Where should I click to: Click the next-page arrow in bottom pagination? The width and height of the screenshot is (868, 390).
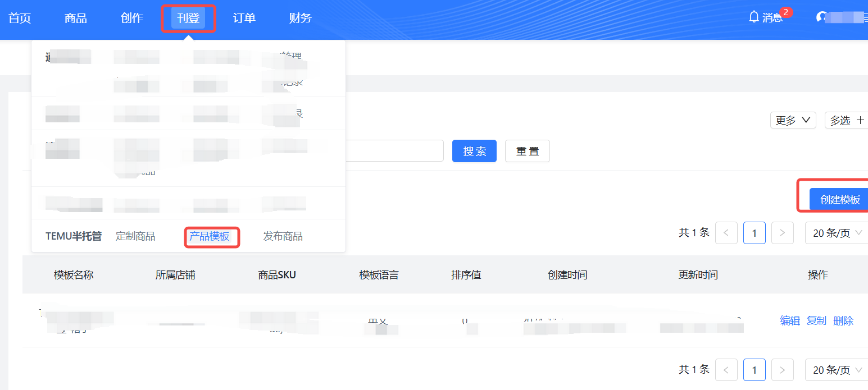(x=782, y=369)
